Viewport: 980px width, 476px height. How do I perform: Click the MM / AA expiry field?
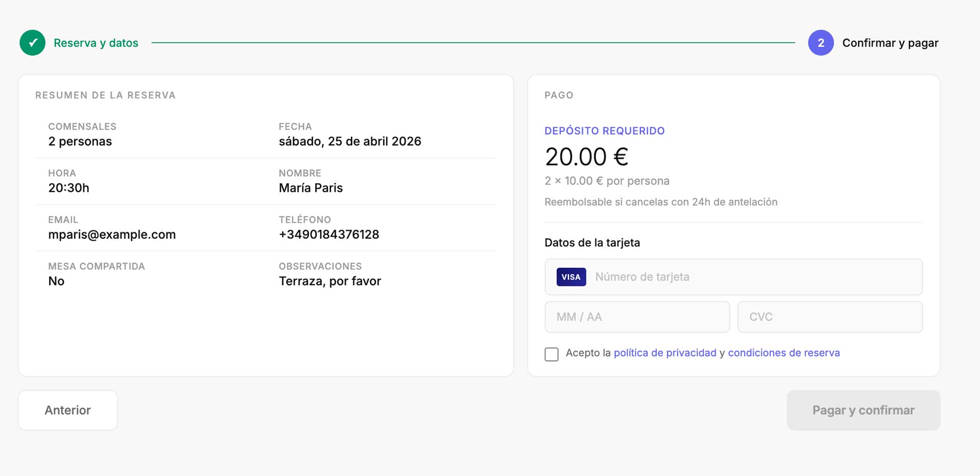coord(637,317)
